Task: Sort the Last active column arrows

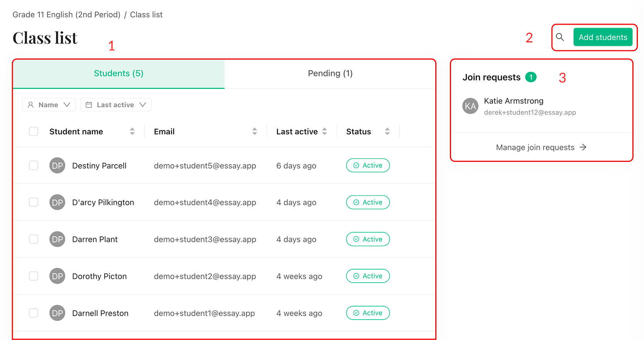Action: pos(325,132)
